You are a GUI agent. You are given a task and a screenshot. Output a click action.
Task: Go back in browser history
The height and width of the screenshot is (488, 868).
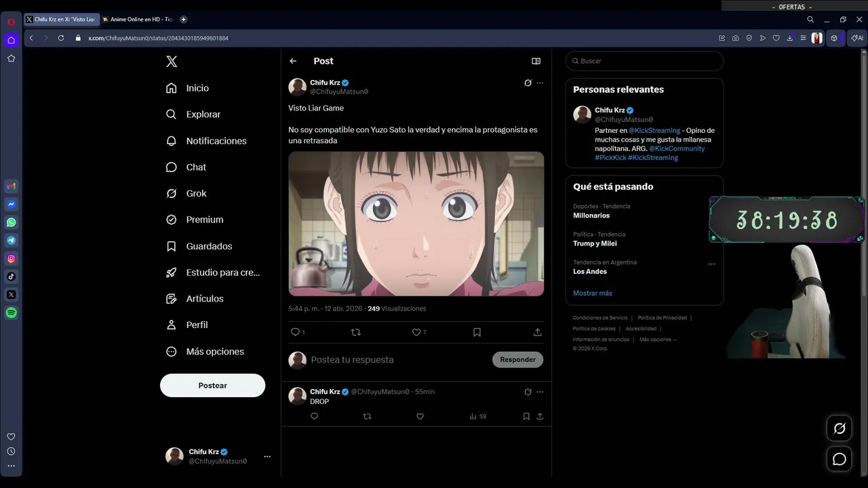31,38
